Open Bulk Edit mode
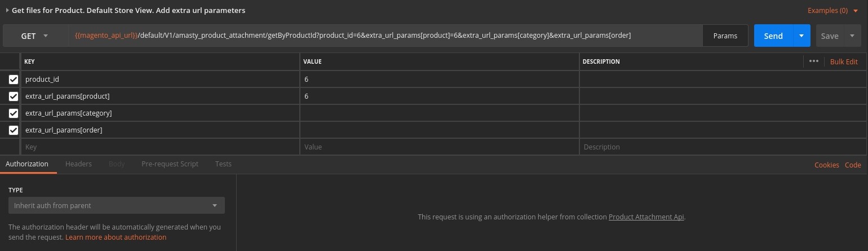Screen dimensions: 868x251 [x=844, y=61]
